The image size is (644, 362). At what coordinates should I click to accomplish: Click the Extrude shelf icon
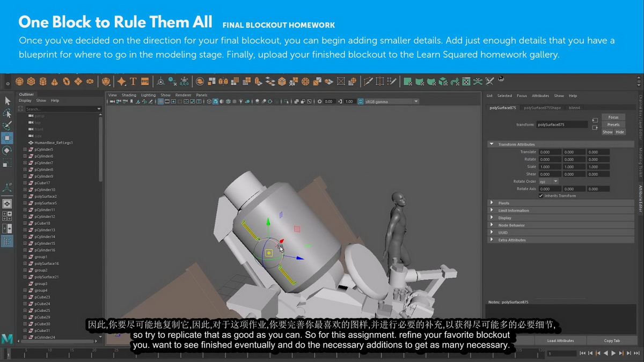(259, 82)
